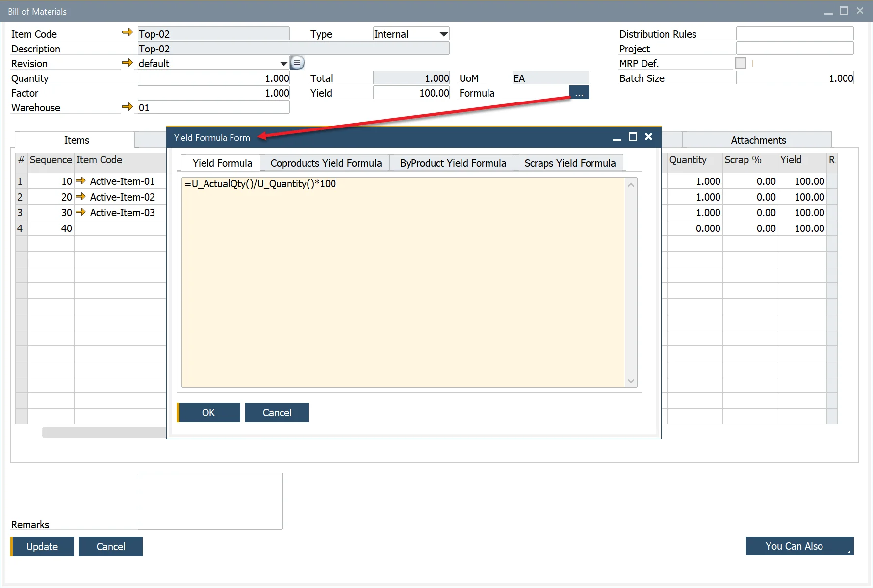
Task: Click the Warehouse link arrow
Action: click(127, 107)
